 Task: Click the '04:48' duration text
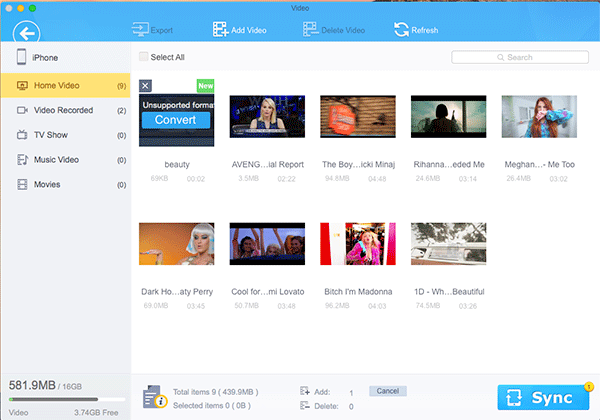(x=377, y=179)
